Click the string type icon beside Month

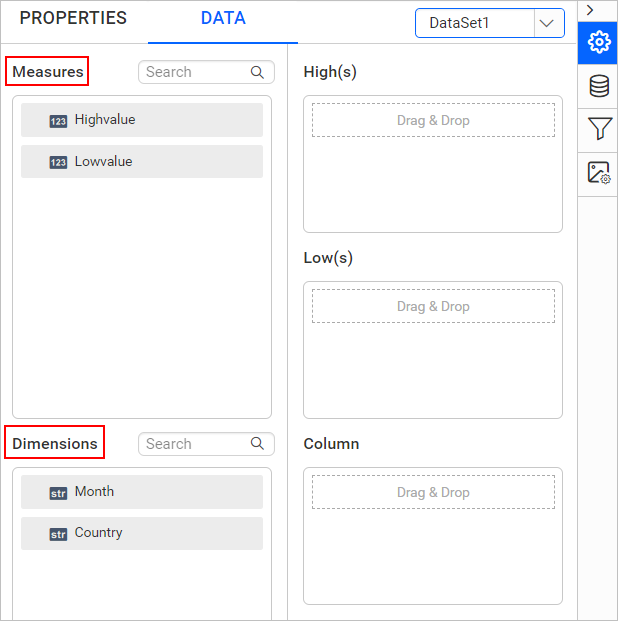(x=58, y=493)
